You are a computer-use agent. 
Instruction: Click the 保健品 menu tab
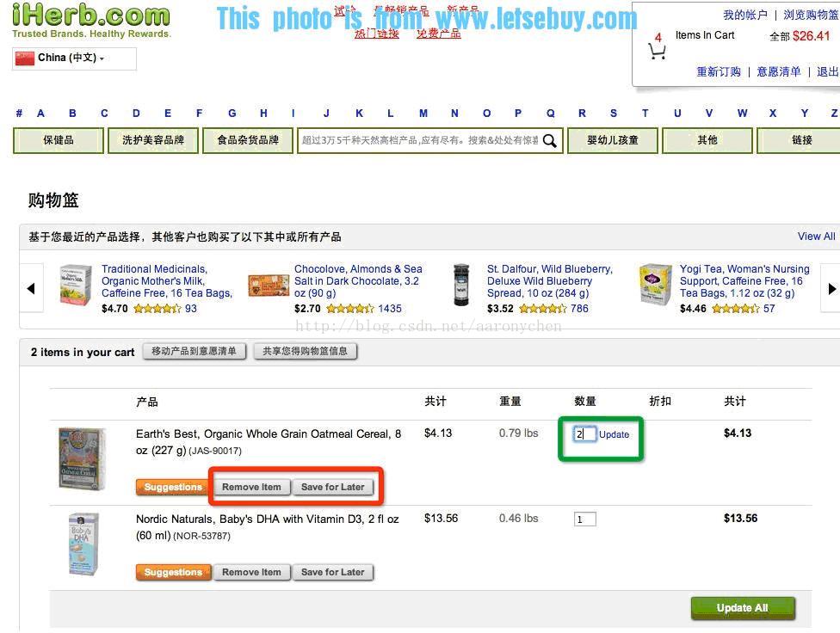coord(59,140)
